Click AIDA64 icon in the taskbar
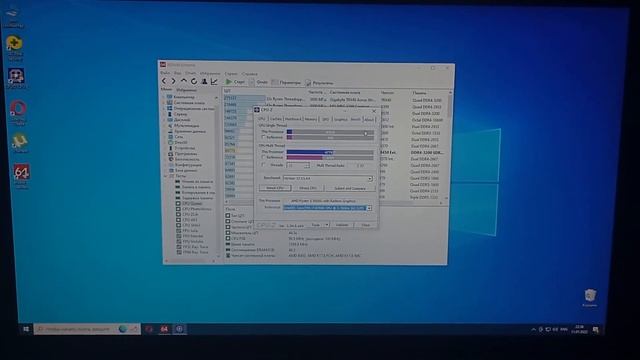Viewport: 640px width, 360px height. 164,329
